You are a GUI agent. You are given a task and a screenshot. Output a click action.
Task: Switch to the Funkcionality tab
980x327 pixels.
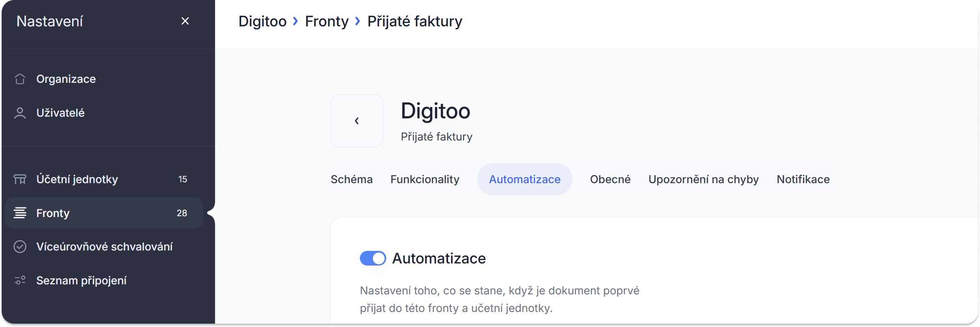click(425, 179)
